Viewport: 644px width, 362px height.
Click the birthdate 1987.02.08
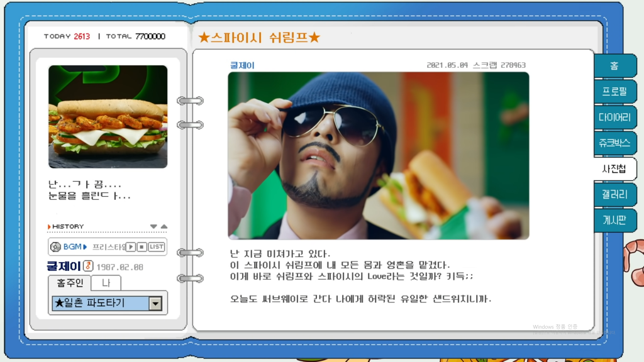(120, 267)
